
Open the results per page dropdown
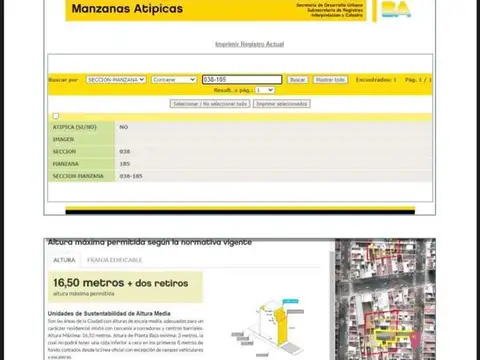coord(265,90)
